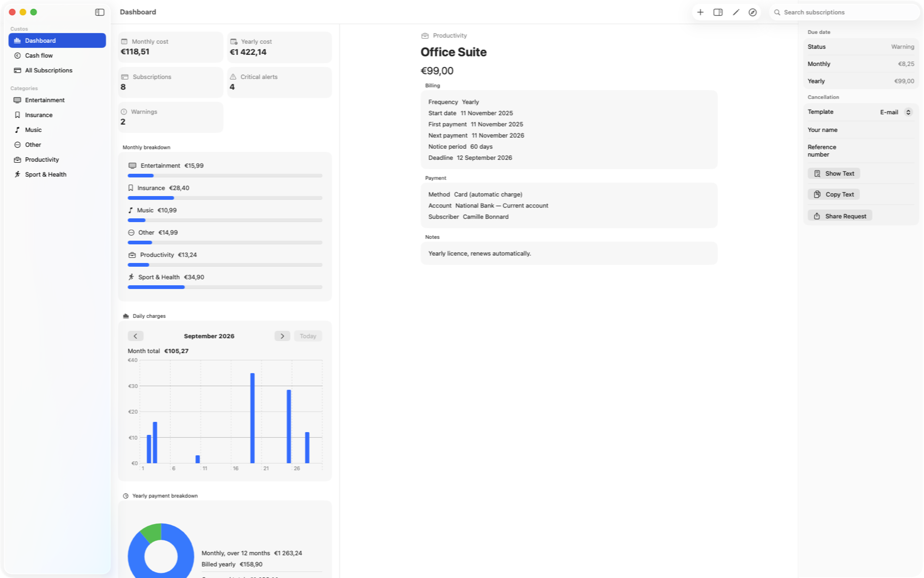Select the Insurance category
Screen dimensions: 924x578
(57, 115)
